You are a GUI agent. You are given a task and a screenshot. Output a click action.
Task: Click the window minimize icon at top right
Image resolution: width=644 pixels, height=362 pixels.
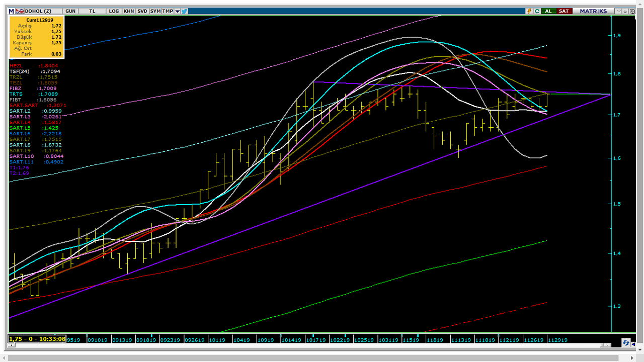pyautogui.click(x=625, y=11)
